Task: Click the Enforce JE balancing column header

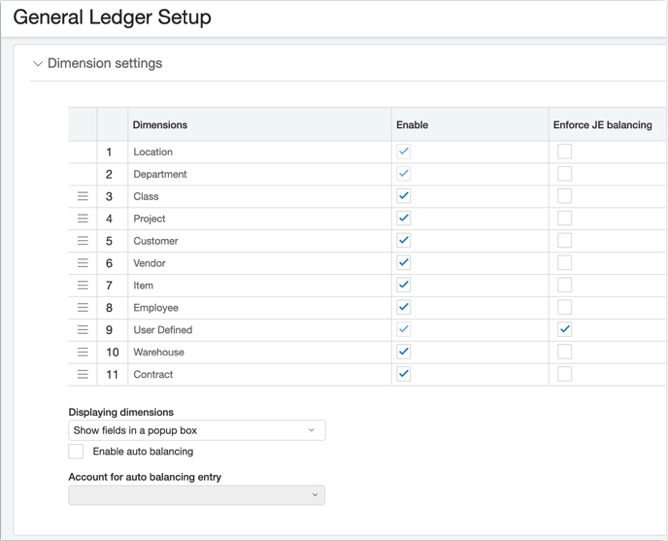Action: pyautogui.click(x=602, y=125)
